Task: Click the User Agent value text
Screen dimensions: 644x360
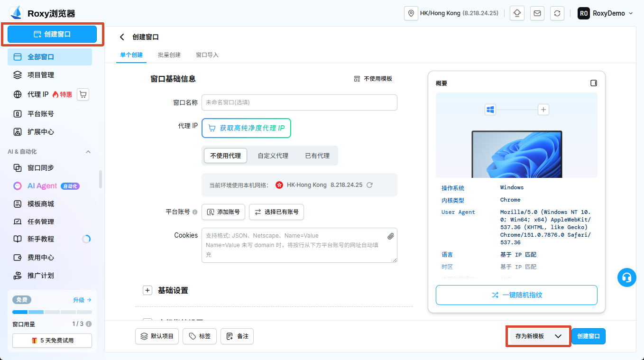Action: [x=546, y=227]
